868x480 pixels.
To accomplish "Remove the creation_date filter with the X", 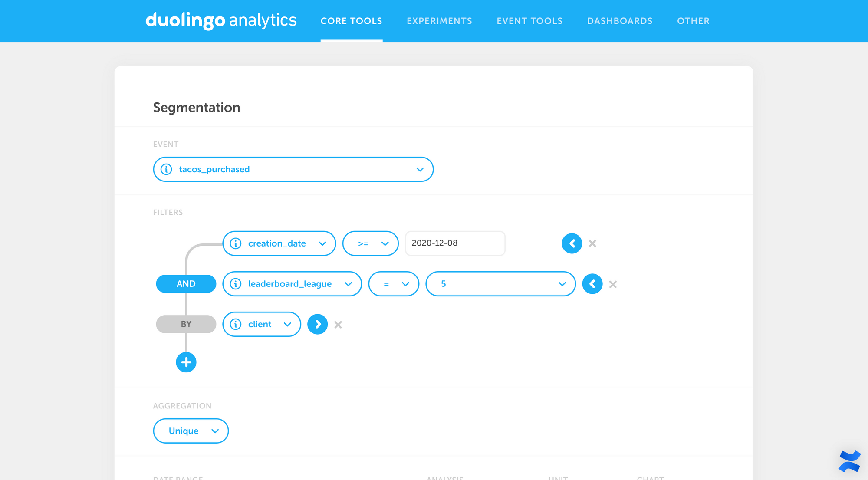I will (x=592, y=243).
